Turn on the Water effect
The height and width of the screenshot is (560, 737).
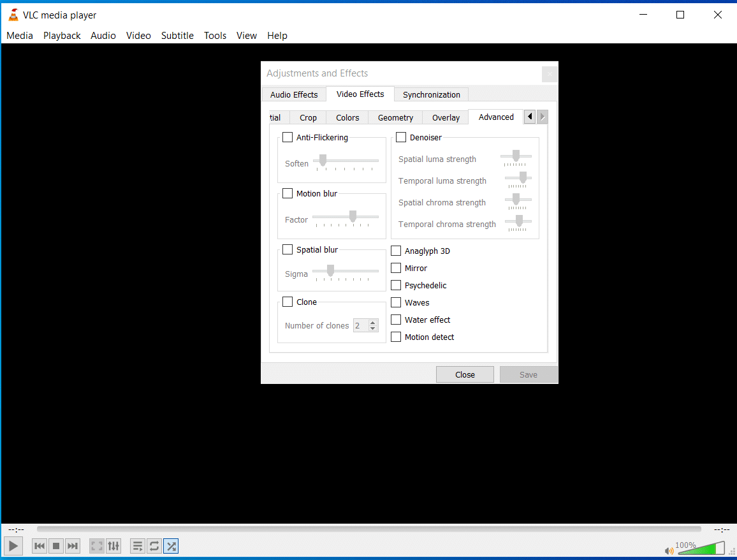[395, 320]
